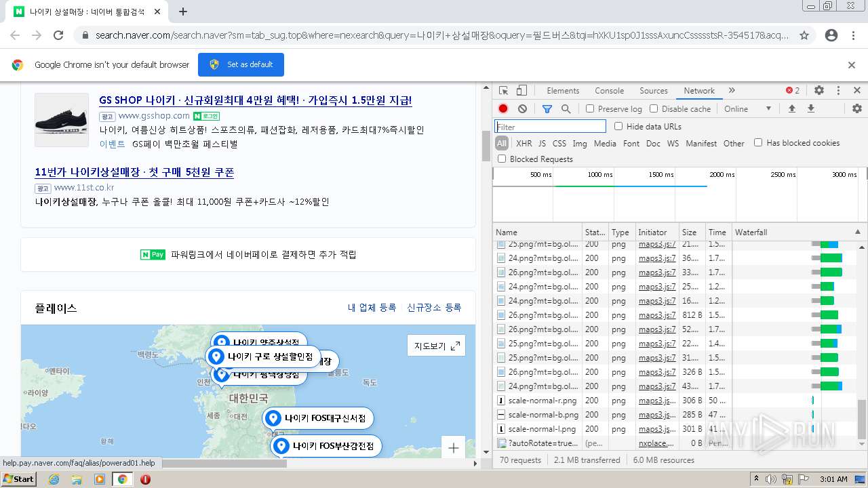Open DevTools settings gear

click(819, 90)
